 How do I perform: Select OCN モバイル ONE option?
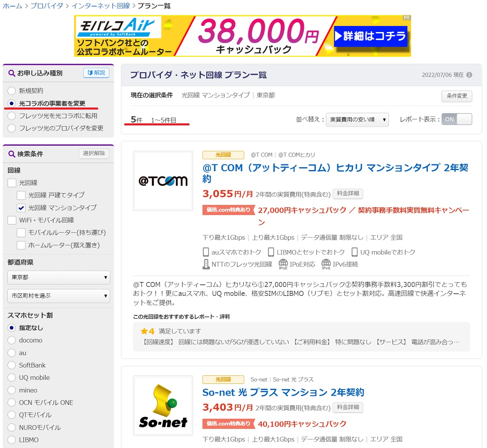pyautogui.click(x=12, y=403)
